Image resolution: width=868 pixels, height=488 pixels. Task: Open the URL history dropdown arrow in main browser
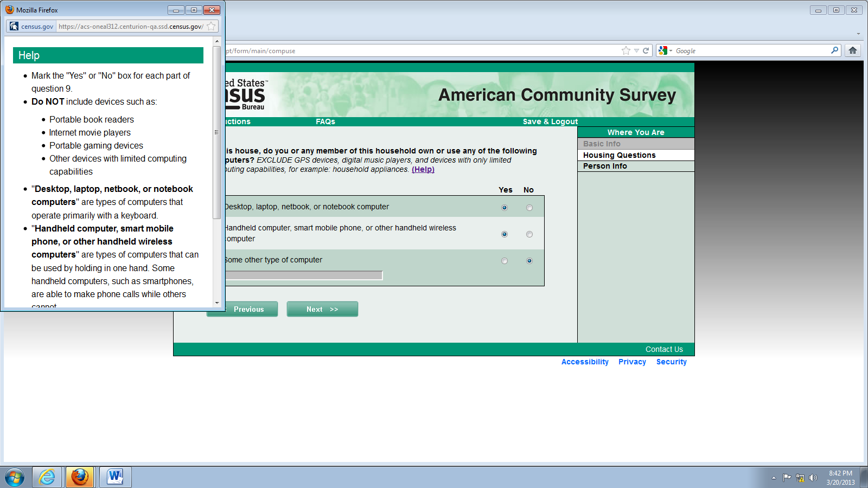(636, 50)
